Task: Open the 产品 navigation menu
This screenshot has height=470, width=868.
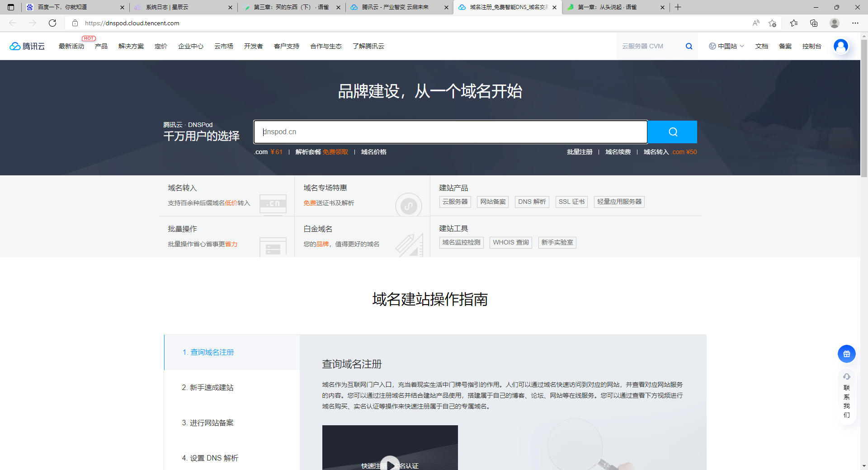Action: [101, 46]
